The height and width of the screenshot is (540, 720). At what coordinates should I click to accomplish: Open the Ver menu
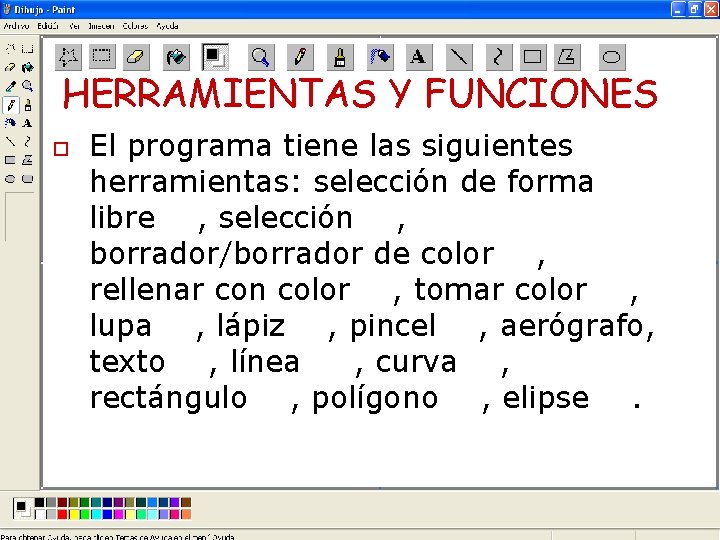click(x=74, y=26)
